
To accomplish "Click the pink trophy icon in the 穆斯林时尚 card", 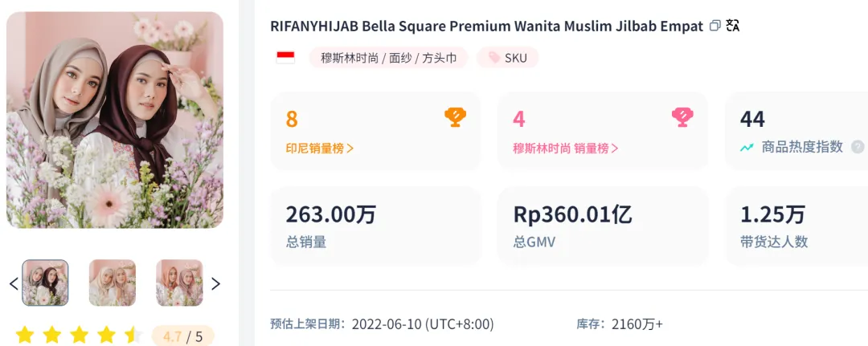I will pyautogui.click(x=682, y=118).
